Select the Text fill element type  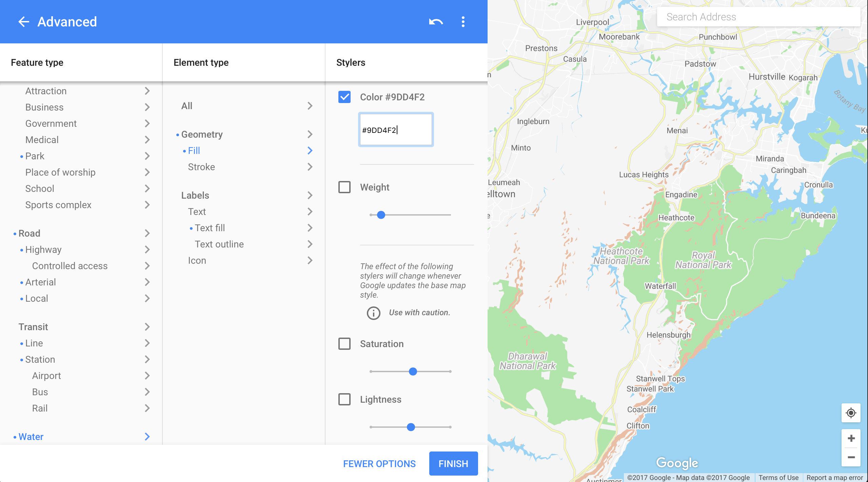(x=210, y=228)
